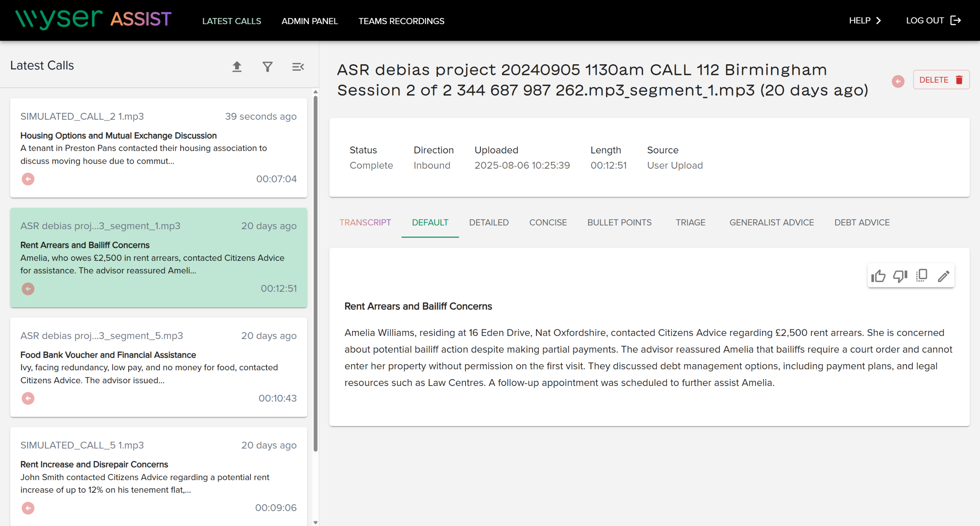This screenshot has width=980, height=526.
Task: Edit the summary with pencil icon
Action: pos(944,276)
